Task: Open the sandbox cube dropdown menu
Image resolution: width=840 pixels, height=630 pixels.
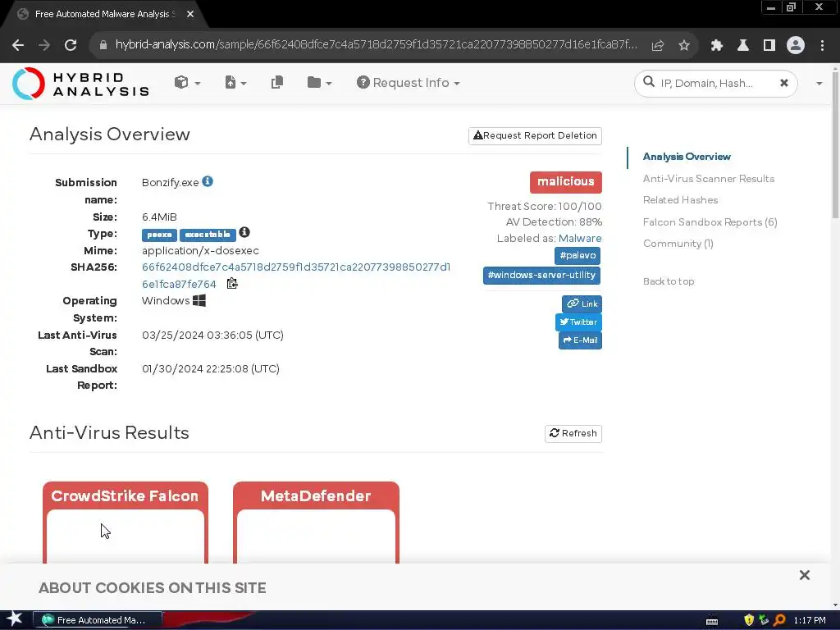Action: (x=187, y=83)
